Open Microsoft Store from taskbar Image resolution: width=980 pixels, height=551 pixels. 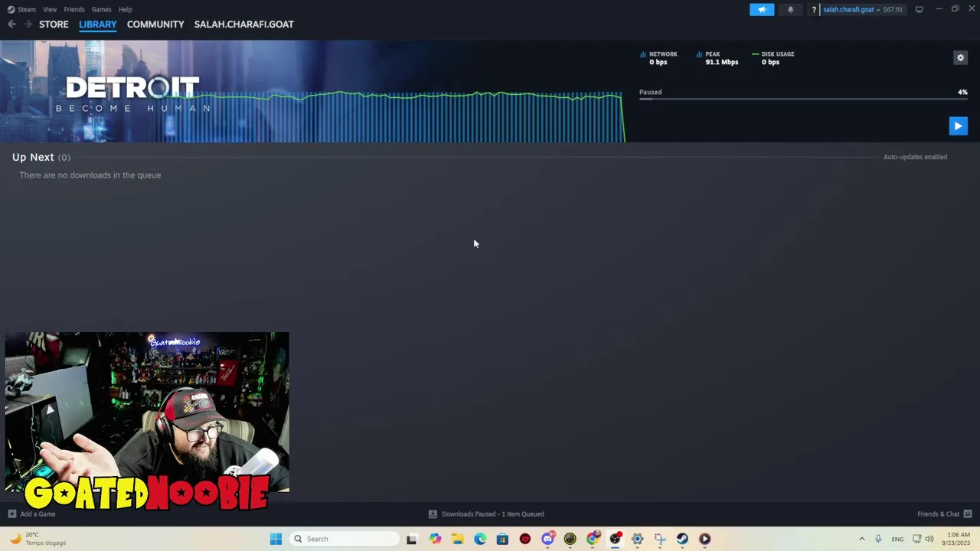tap(502, 539)
